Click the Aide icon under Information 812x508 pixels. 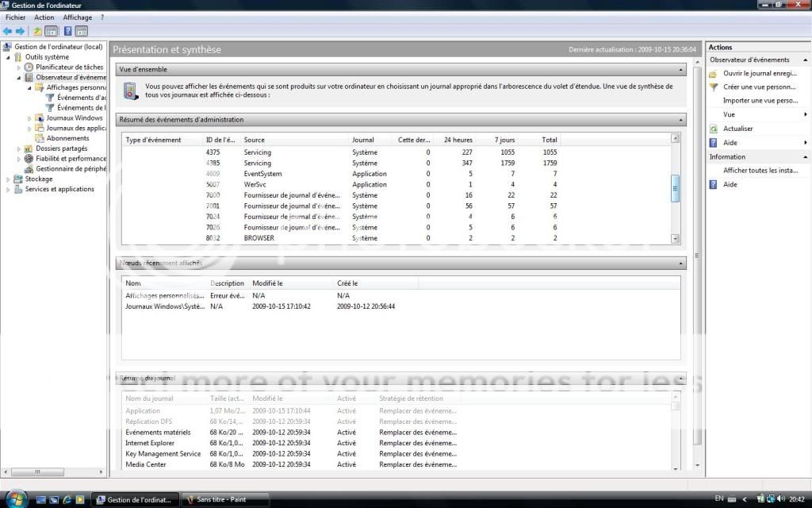[x=714, y=184]
